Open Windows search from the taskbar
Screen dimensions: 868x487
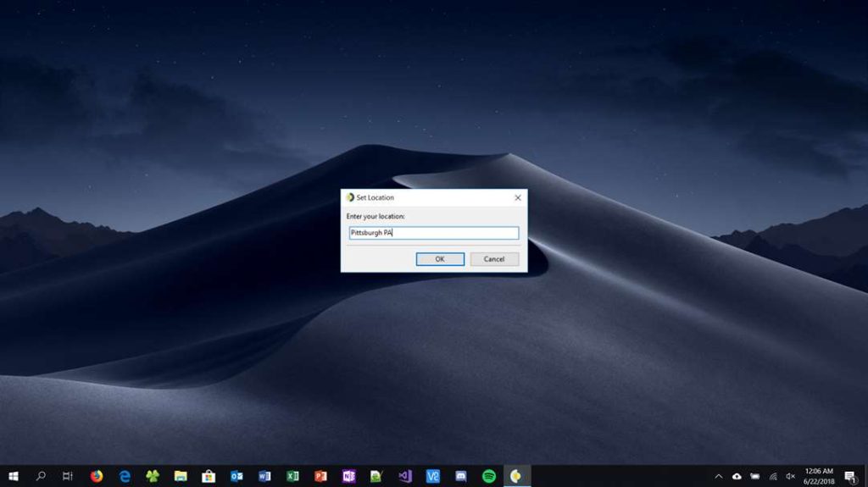pos(41,476)
